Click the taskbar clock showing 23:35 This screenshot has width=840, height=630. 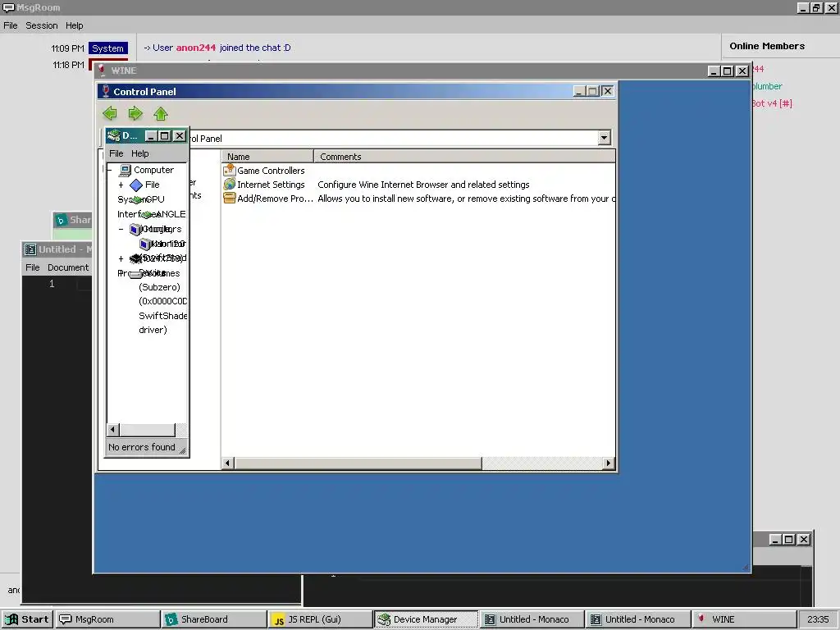pyautogui.click(x=818, y=619)
